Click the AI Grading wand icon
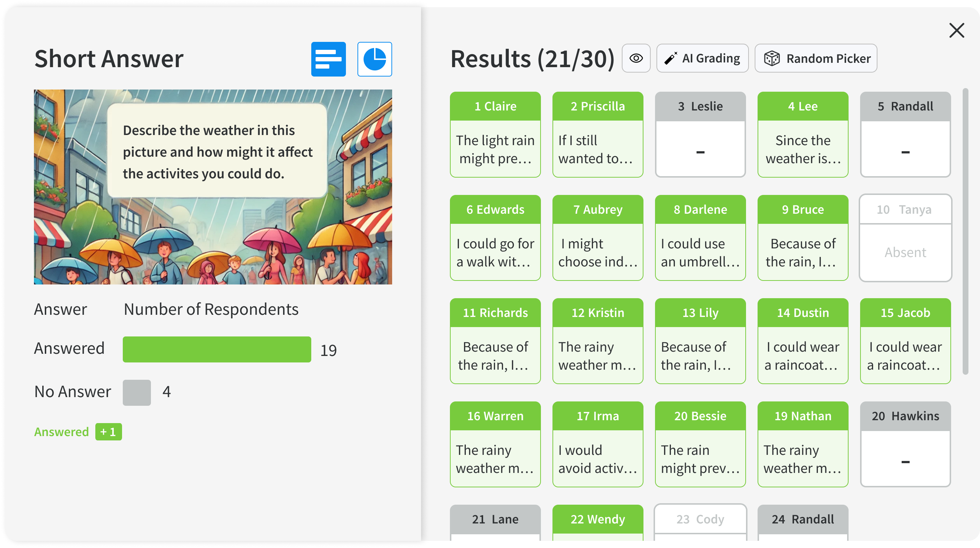Screen dimensions: 980x548 tap(671, 58)
